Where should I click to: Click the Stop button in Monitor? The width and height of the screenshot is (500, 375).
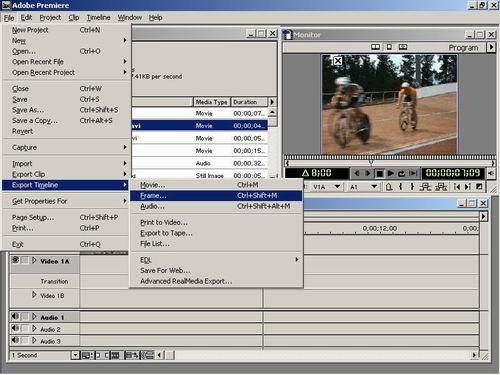coord(379,173)
